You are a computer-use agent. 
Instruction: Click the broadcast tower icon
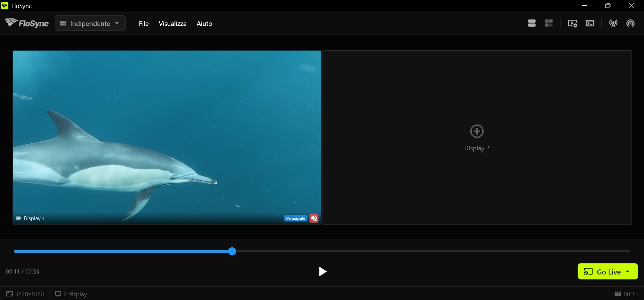click(613, 23)
